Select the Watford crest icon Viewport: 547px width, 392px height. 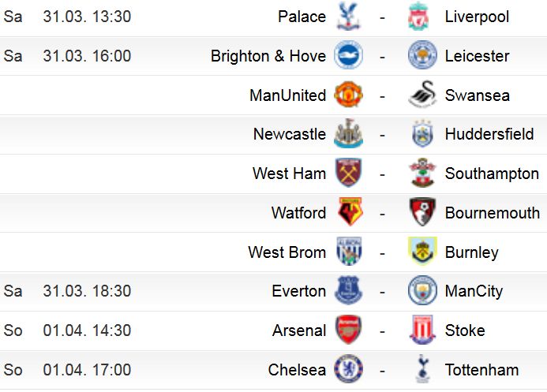[350, 212]
